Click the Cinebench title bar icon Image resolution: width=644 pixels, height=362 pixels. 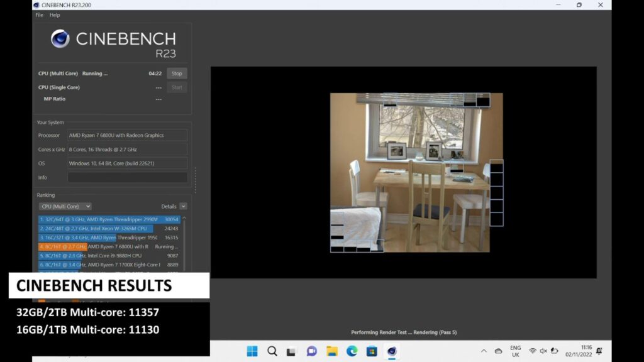coord(36,5)
